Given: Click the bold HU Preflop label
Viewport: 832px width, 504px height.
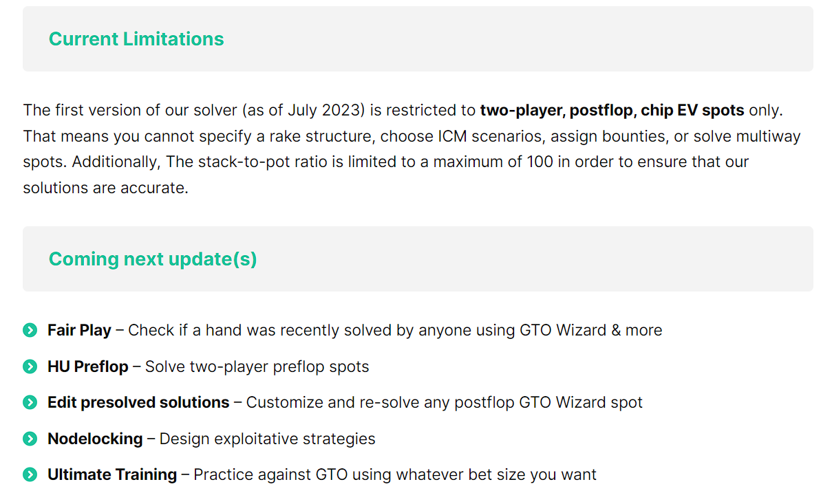Looking at the screenshot, I should (x=87, y=366).
